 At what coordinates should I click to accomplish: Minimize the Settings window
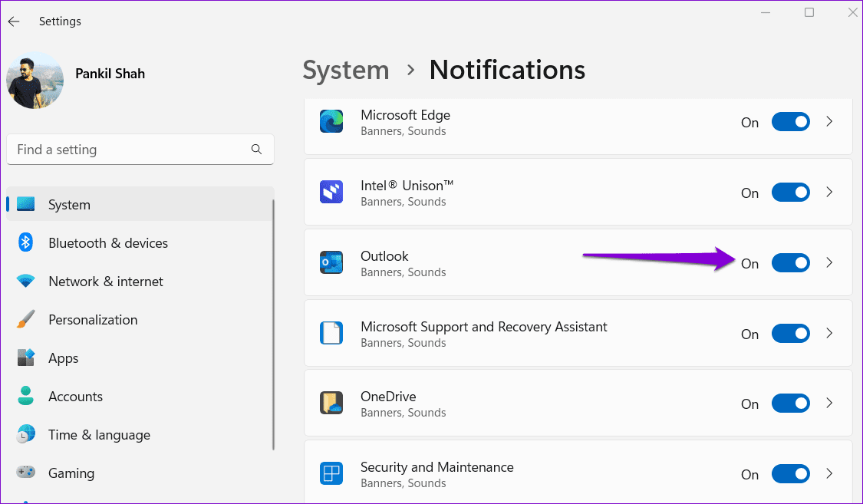(x=765, y=12)
